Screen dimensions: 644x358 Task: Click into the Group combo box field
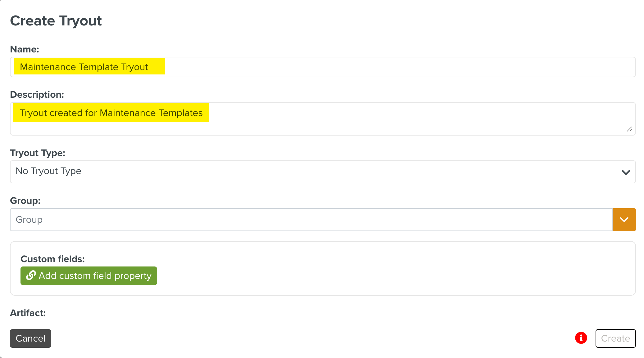click(x=311, y=220)
